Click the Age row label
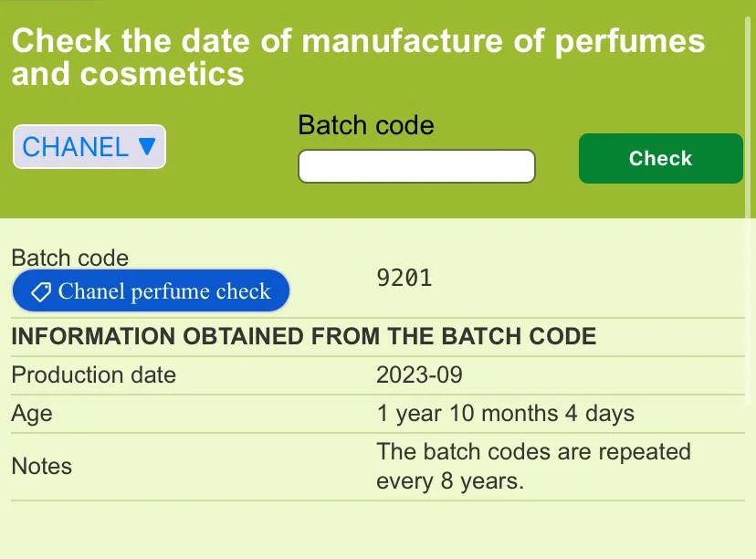This screenshot has width=756, height=559. coord(32,414)
